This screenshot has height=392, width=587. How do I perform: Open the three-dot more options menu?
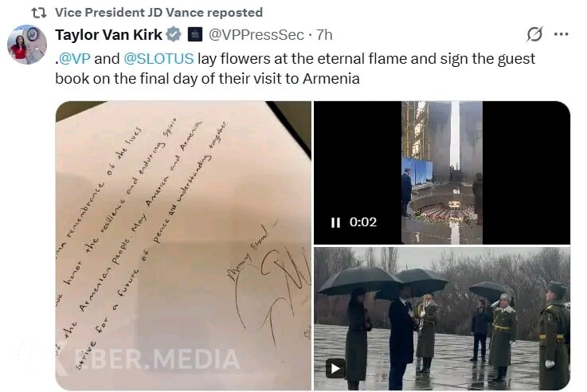pos(562,34)
